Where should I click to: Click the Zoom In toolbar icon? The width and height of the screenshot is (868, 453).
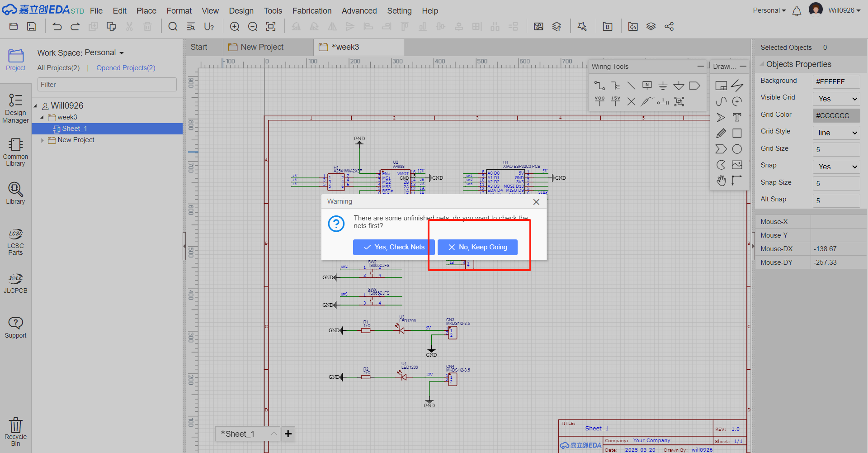[x=235, y=27]
